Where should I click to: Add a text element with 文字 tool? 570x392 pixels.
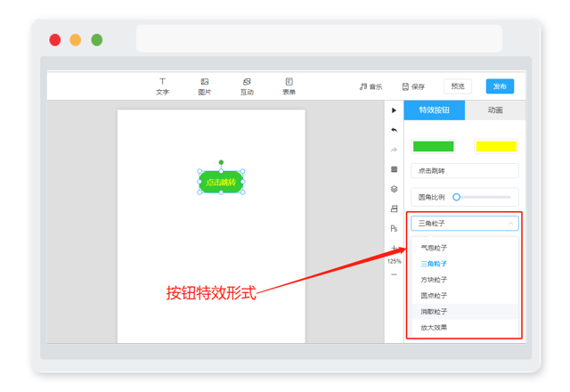(162, 86)
